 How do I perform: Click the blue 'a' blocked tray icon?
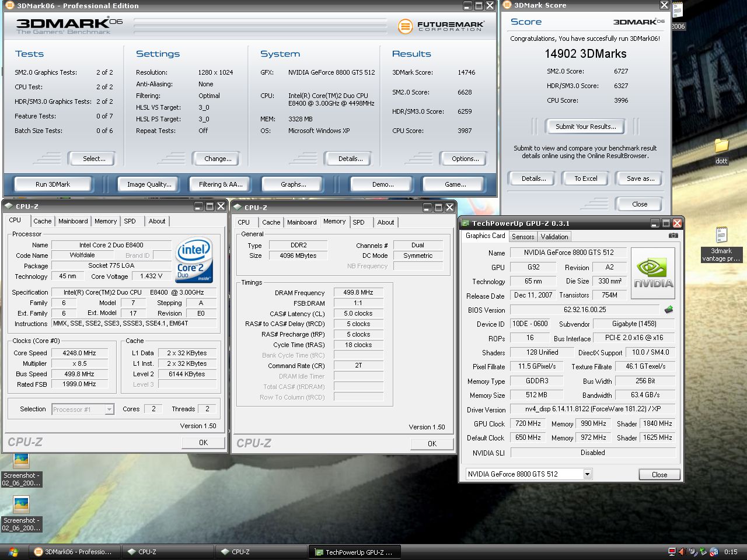click(x=714, y=552)
